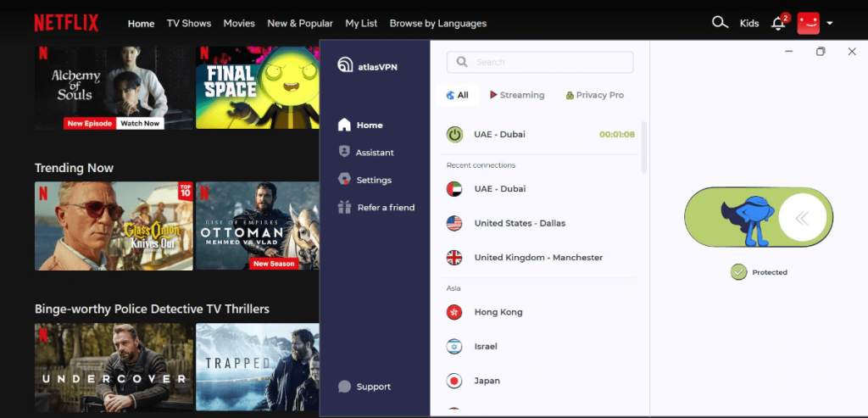Select the Streaming servers tab
The image size is (868, 418).
click(x=517, y=95)
